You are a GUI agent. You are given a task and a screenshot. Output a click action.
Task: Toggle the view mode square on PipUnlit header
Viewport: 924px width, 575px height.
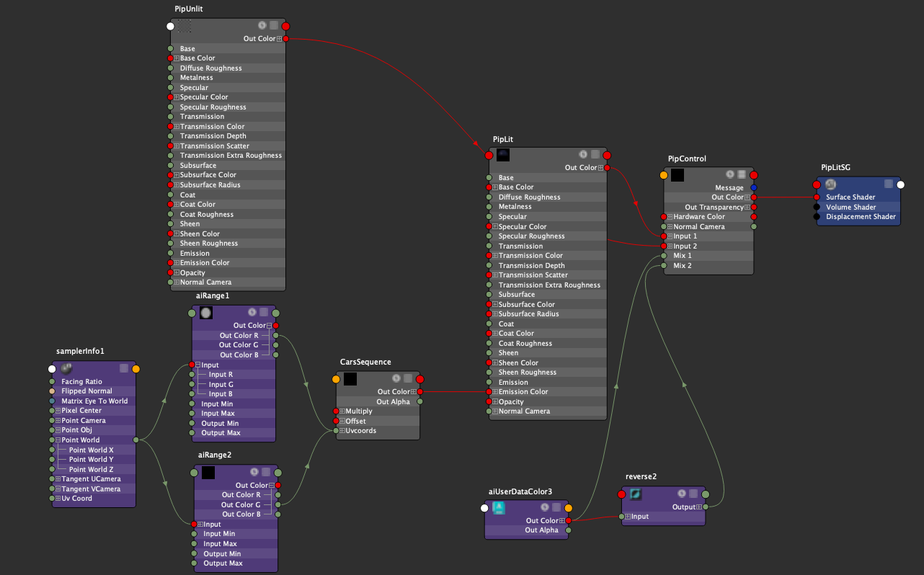pos(273,25)
